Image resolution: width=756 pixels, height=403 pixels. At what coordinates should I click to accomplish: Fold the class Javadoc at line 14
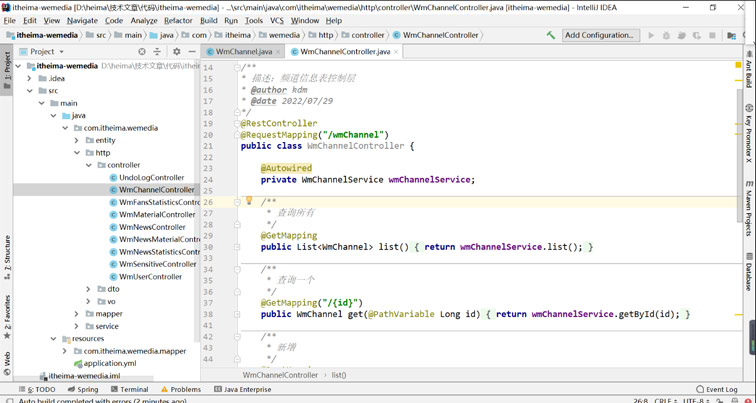tap(237, 67)
